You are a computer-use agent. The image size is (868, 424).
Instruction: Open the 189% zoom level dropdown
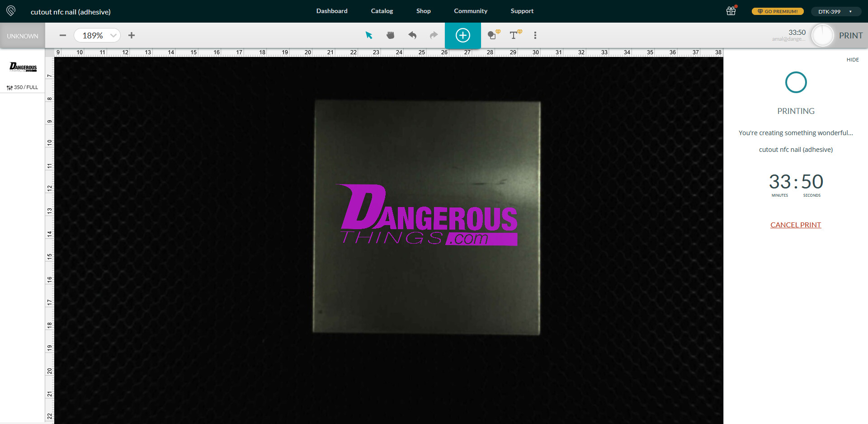[97, 35]
